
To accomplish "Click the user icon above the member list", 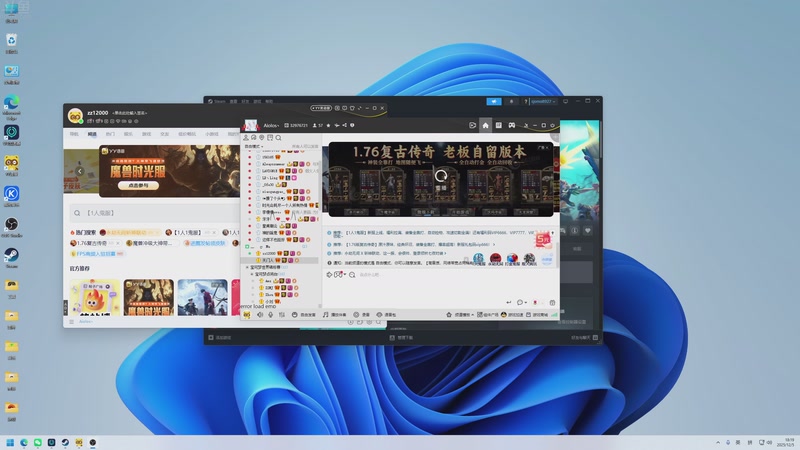I will 246,138.
